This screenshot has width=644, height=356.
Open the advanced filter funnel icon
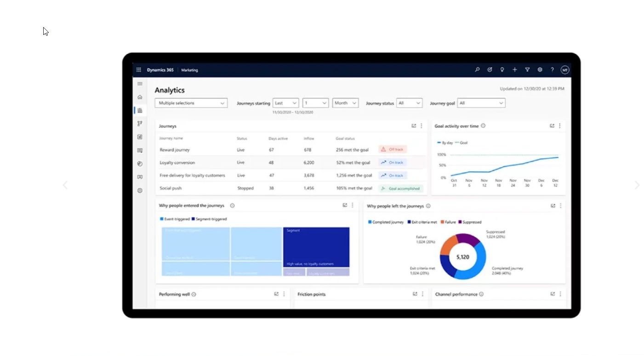tap(527, 70)
